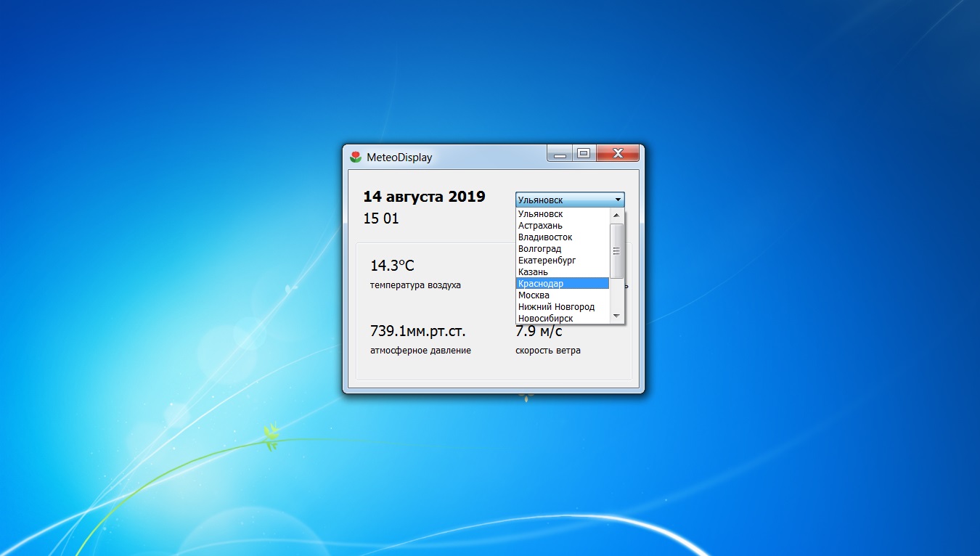Collapse the city dropdown arrow
Screen dimensions: 980x556
pyautogui.click(x=618, y=200)
